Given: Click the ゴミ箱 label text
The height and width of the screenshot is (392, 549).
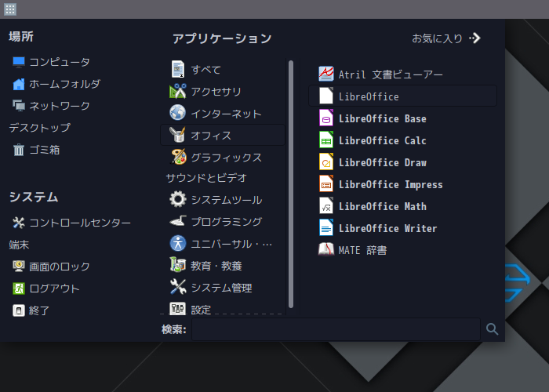Looking at the screenshot, I should tap(45, 150).
